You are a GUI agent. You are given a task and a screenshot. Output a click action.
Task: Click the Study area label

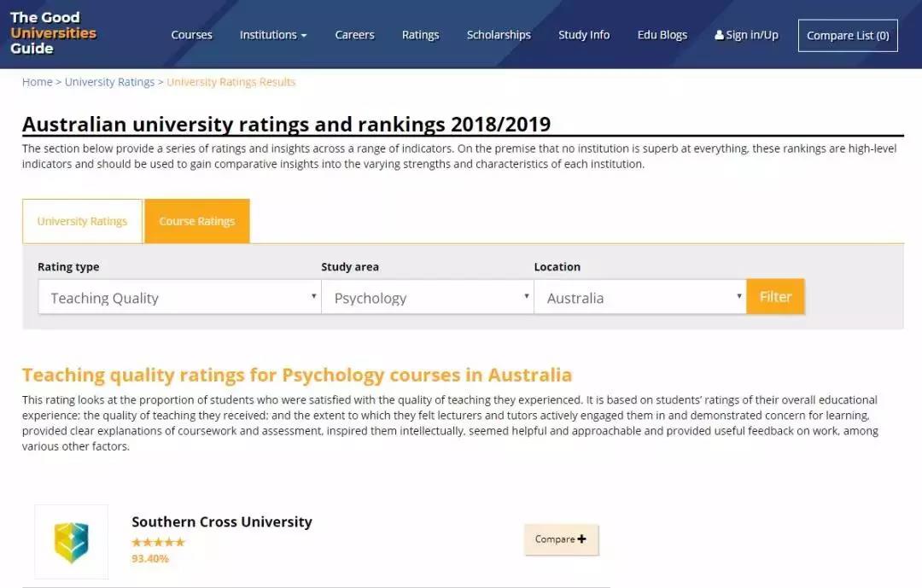coord(350,267)
